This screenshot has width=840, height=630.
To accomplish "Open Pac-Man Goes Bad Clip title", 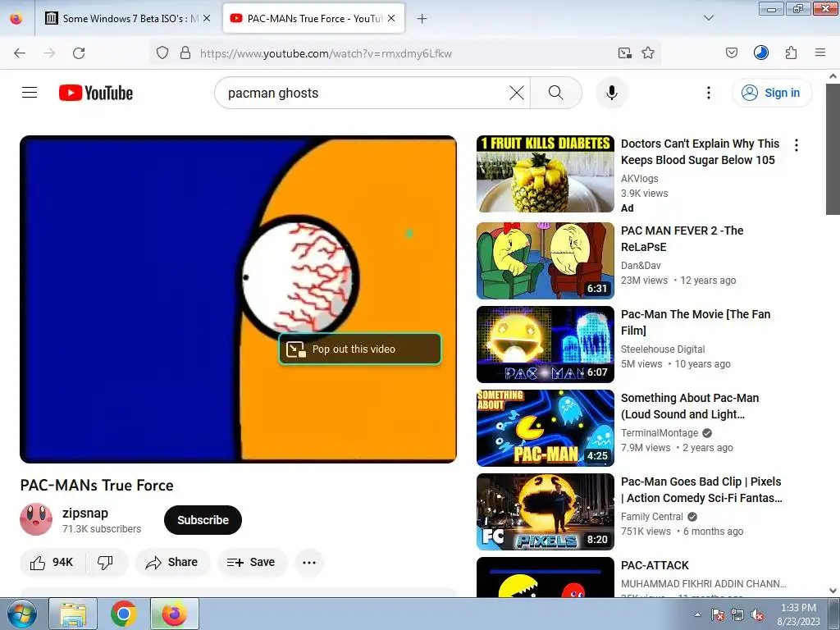I will coord(701,490).
